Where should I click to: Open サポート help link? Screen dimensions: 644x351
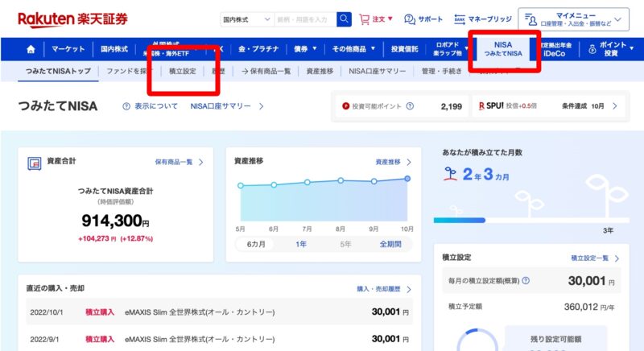423,19
